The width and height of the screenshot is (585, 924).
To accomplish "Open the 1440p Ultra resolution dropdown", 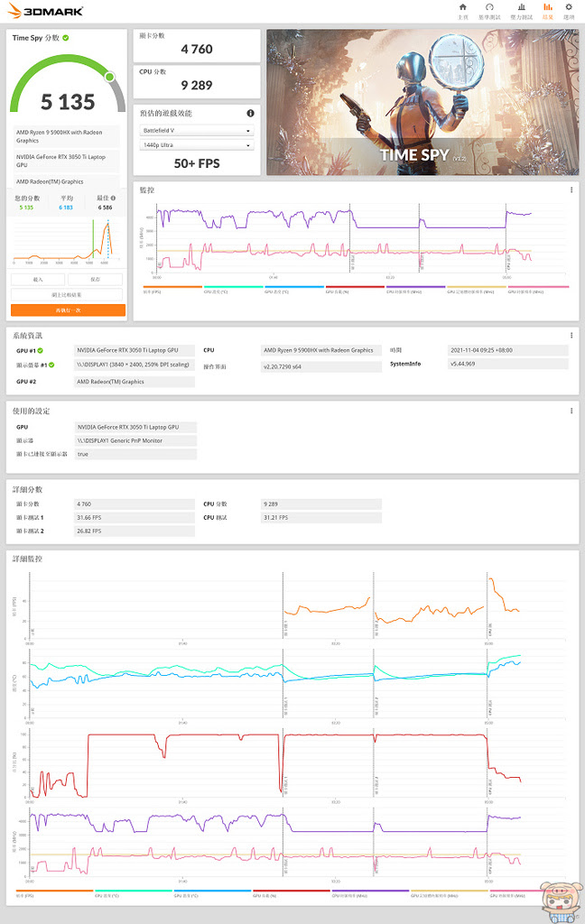I will [x=197, y=145].
